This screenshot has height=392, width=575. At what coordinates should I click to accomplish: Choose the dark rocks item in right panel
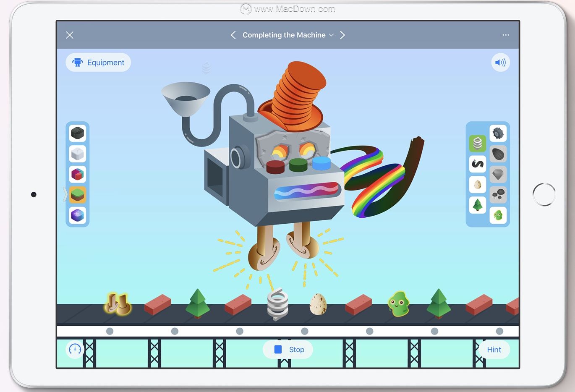point(498,195)
